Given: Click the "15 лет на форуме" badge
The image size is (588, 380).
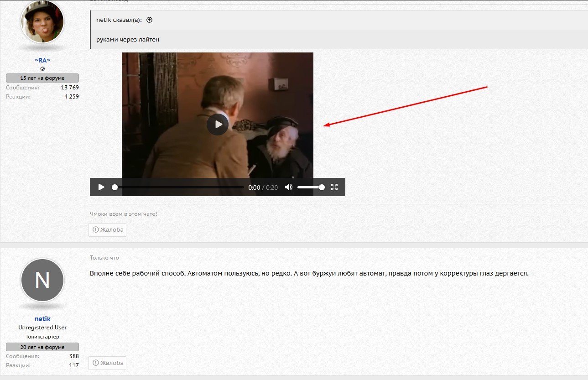Looking at the screenshot, I should [x=42, y=78].
